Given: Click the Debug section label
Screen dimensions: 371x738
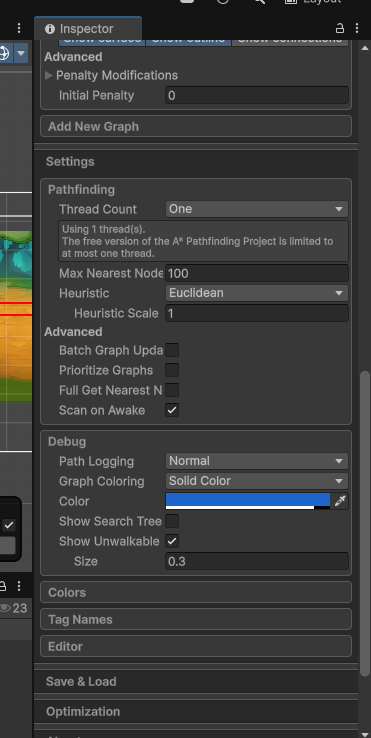Looking at the screenshot, I should click(x=67, y=441).
